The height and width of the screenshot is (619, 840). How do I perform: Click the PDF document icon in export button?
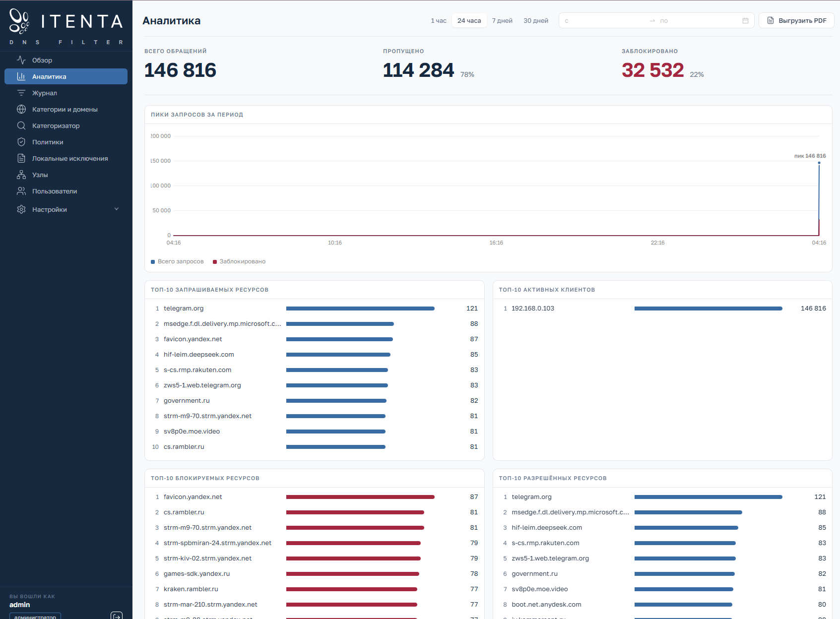771,21
